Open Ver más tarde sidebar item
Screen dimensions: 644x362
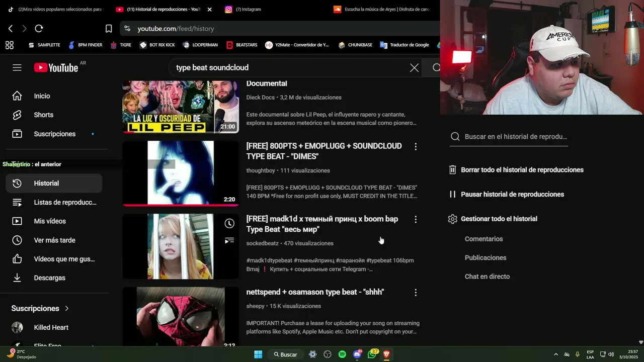coord(54,240)
